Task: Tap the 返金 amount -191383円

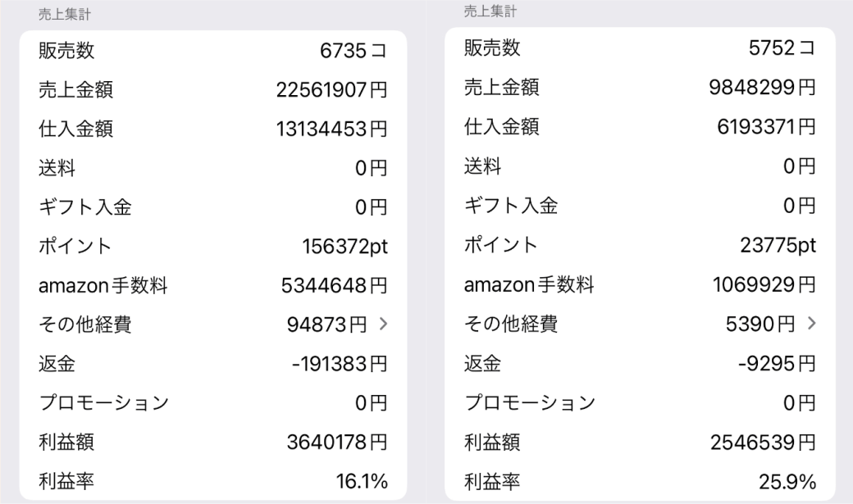Action: click(340, 364)
